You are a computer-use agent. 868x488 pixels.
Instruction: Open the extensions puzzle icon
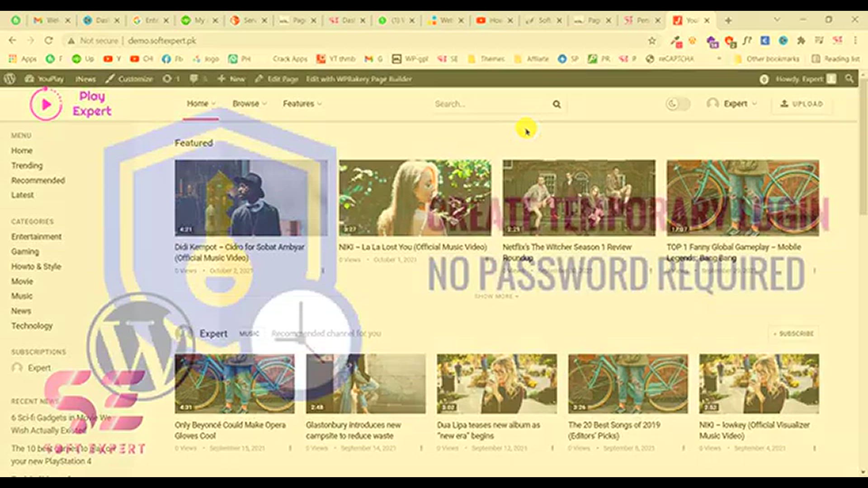pyautogui.click(x=801, y=41)
